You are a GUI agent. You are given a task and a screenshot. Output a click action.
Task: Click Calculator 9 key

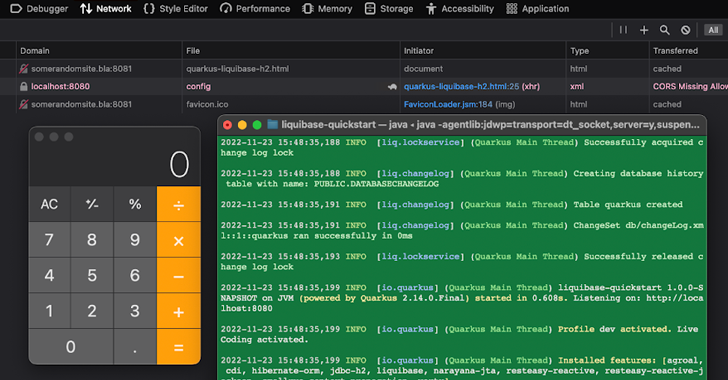point(135,240)
